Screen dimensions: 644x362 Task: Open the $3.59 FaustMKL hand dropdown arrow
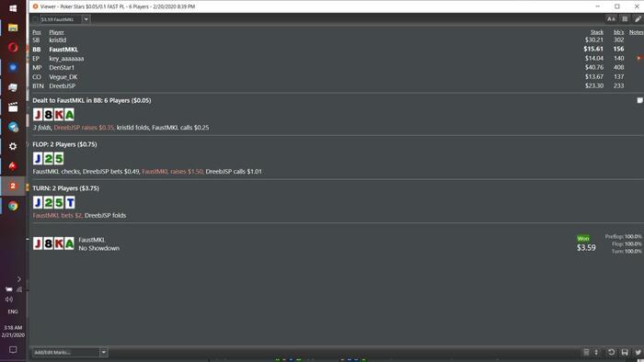coord(86,19)
